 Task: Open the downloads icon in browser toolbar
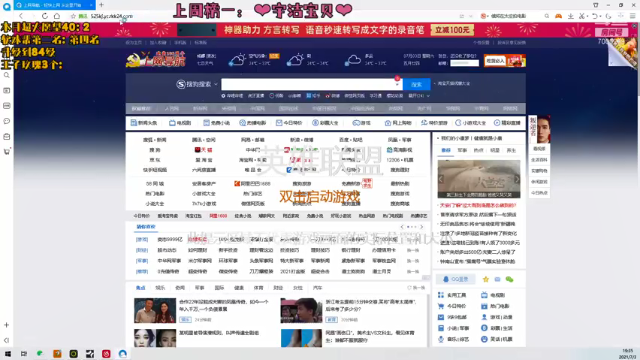571,16
